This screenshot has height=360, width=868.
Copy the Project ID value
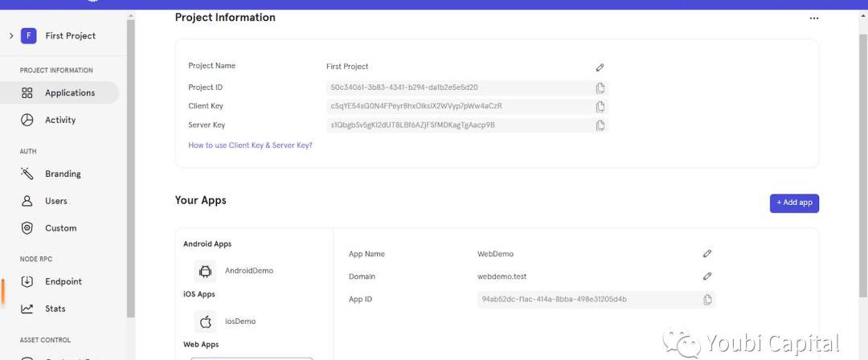pos(600,88)
